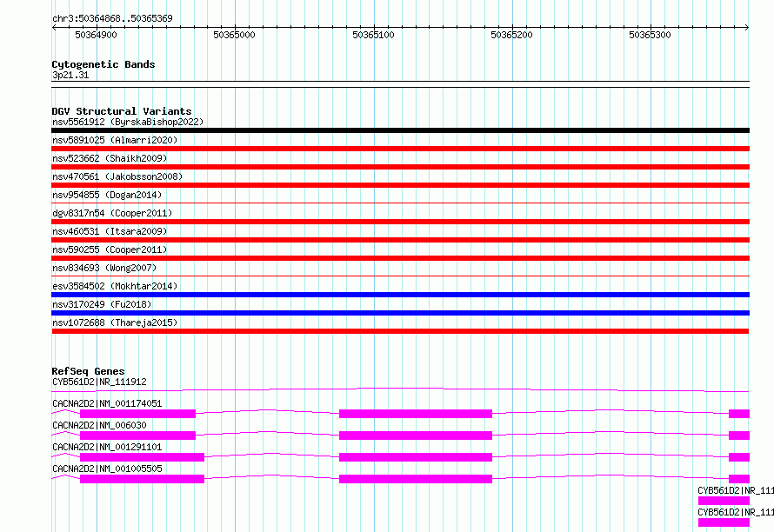Select the DGV Structural Variants track title
This screenshot has width=774, height=532.
[x=122, y=111]
